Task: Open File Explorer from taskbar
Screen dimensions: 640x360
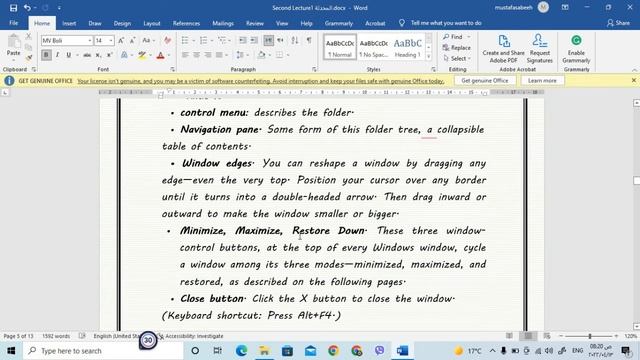Action: click(264, 351)
